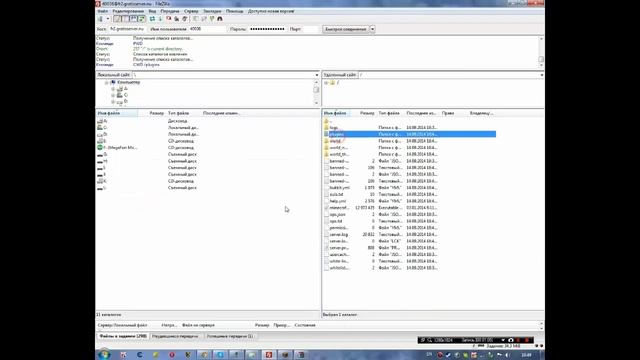Open the Windows Start button
Screen dimensions: 640x360
[104, 355]
